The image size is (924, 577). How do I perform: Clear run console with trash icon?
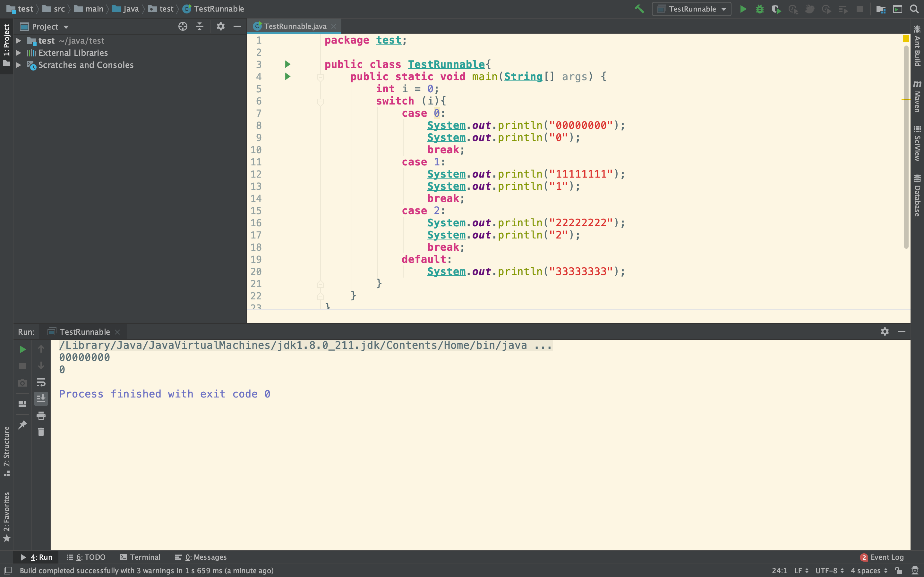point(41,432)
